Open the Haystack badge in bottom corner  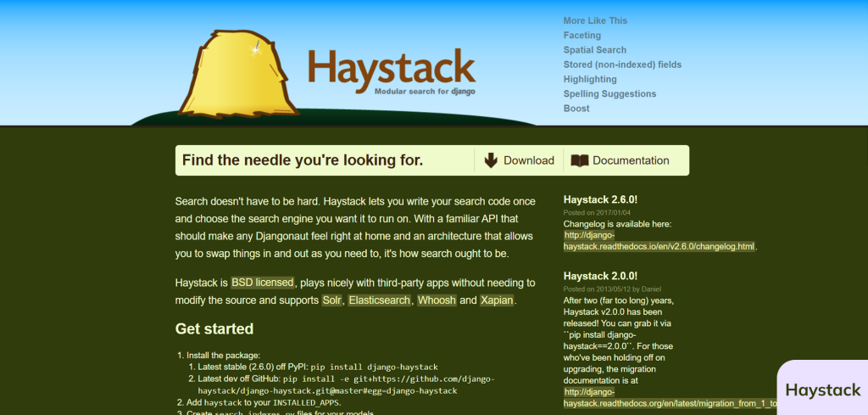coord(822,390)
